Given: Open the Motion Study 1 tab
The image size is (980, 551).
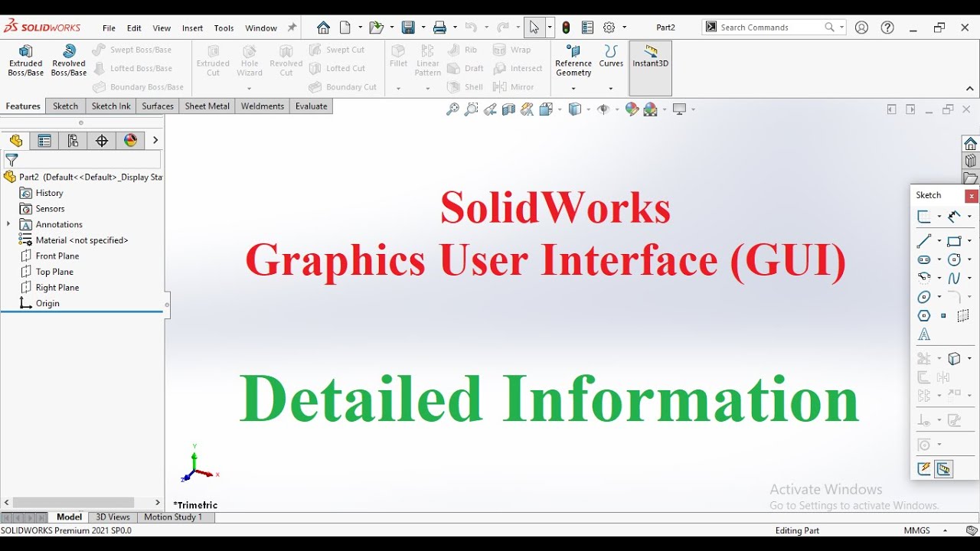Looking at the screenshot, I should 173,517.
